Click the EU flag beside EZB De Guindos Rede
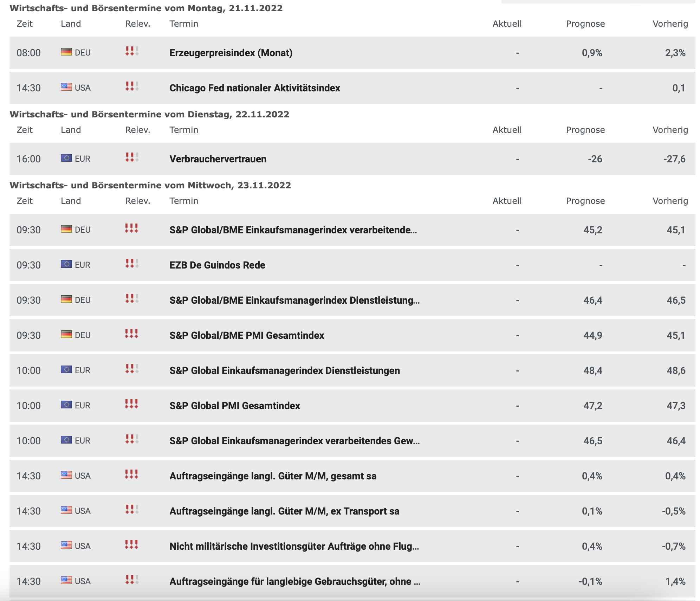Screen dimensions: 700x601 66,264
